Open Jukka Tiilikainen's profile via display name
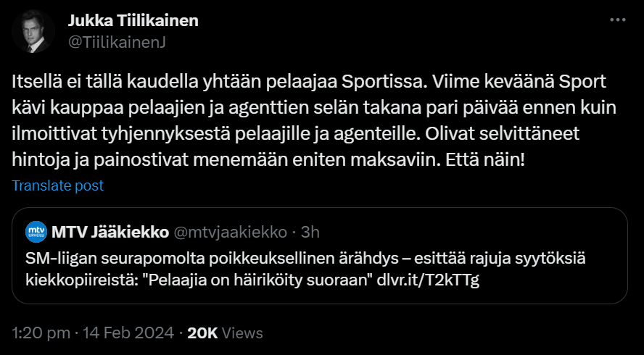The image size is (644, 355). click(133, 20)
